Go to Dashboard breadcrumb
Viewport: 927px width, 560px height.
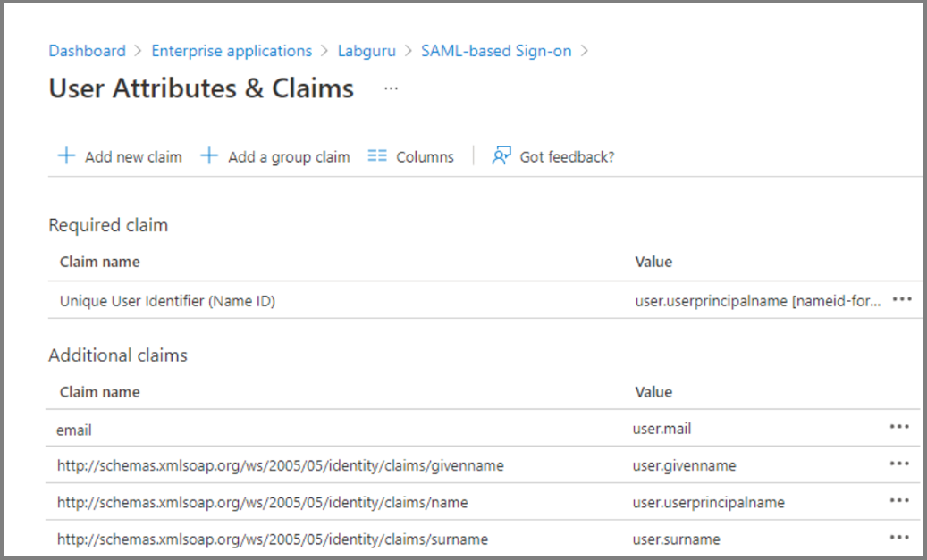[x=87, y=51]
